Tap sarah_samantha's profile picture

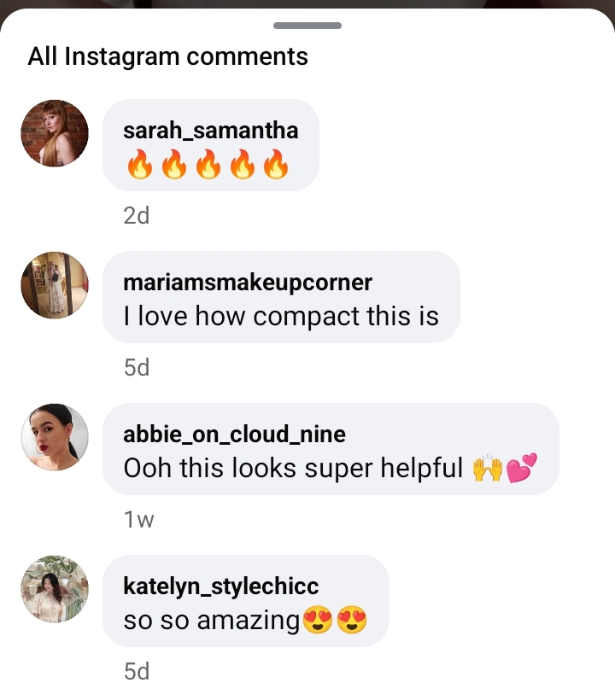pos(55,133)
